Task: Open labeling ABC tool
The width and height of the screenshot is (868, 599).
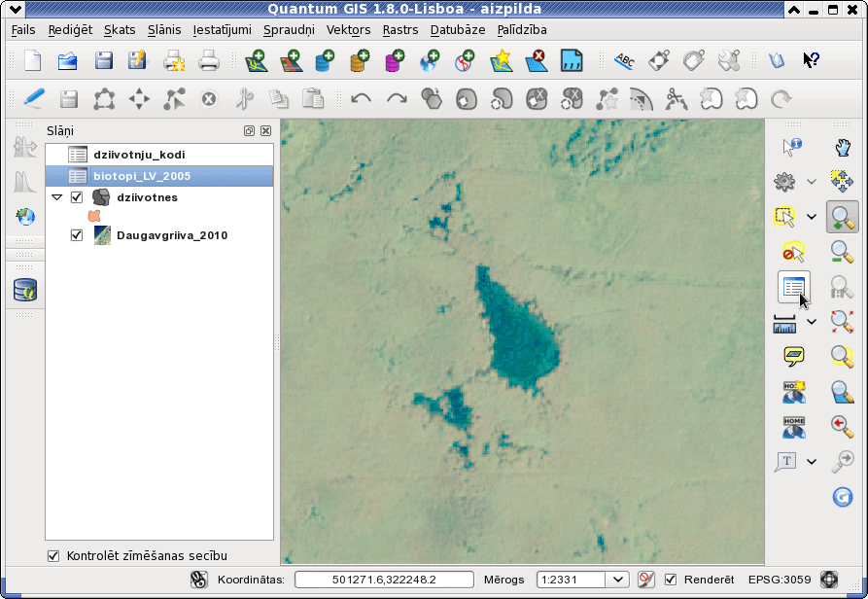Action: click(x=624, y=60)
